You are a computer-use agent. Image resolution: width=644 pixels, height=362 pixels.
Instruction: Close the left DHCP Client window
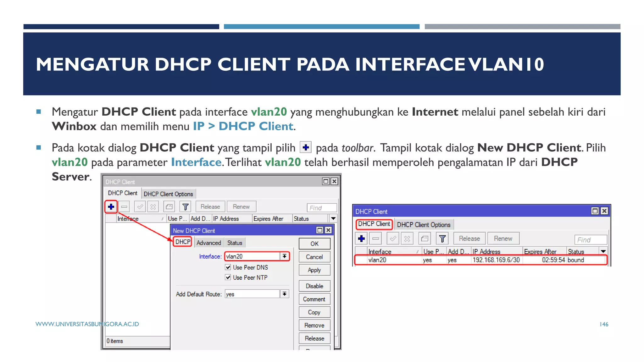coord(335,181)
